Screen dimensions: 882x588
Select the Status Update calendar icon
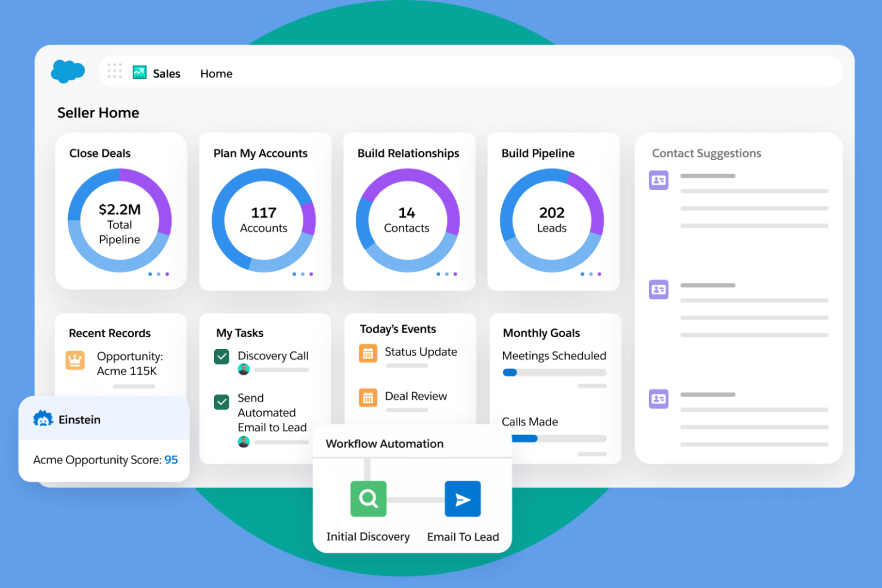coord(368,353)
